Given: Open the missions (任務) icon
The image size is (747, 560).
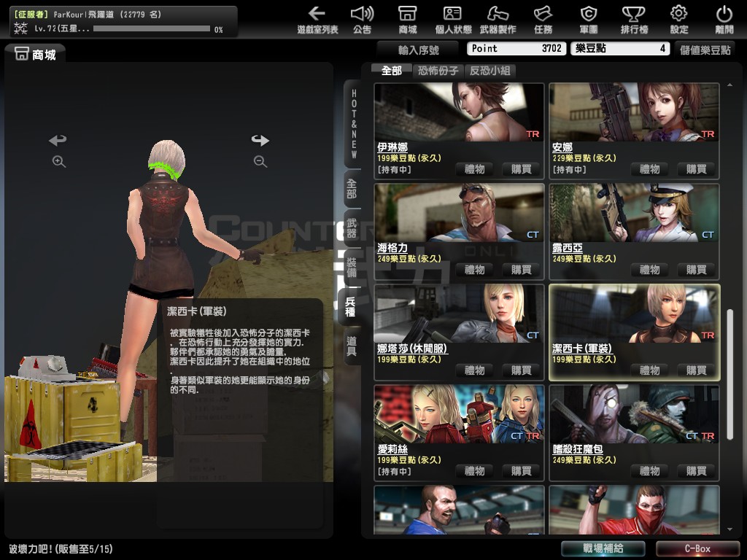Looking at the screenshot, I should click(543, 20).
